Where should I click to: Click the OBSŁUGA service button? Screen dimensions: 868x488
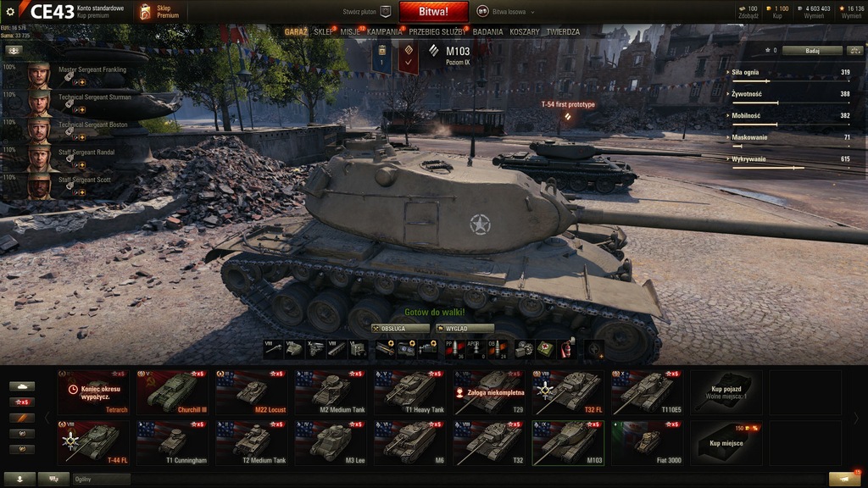pos(400,329)
